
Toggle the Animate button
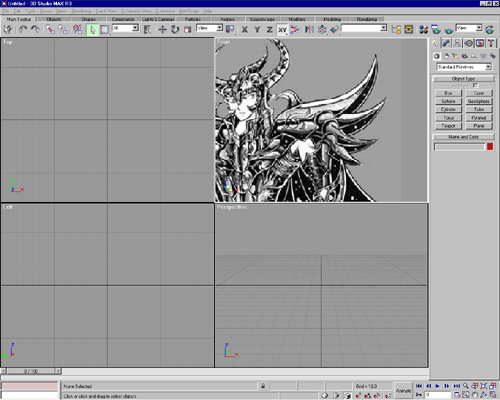coord(403,390)
